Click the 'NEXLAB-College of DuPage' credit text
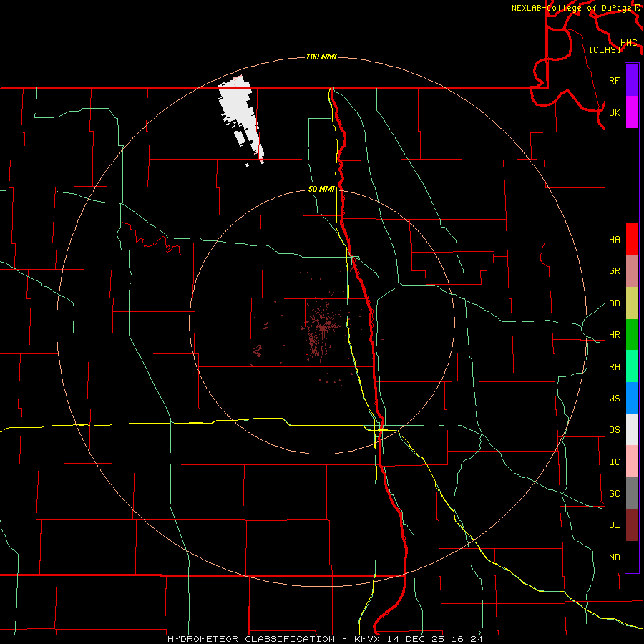This screenshot has width=644, height=644. tap(571, 8)
